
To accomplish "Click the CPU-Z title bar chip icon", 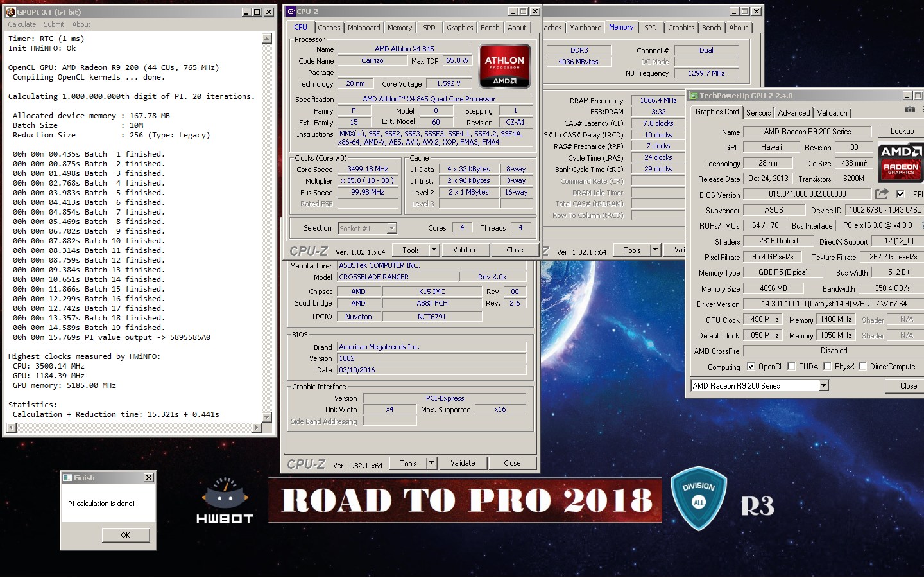I will (x=290, y=12).
